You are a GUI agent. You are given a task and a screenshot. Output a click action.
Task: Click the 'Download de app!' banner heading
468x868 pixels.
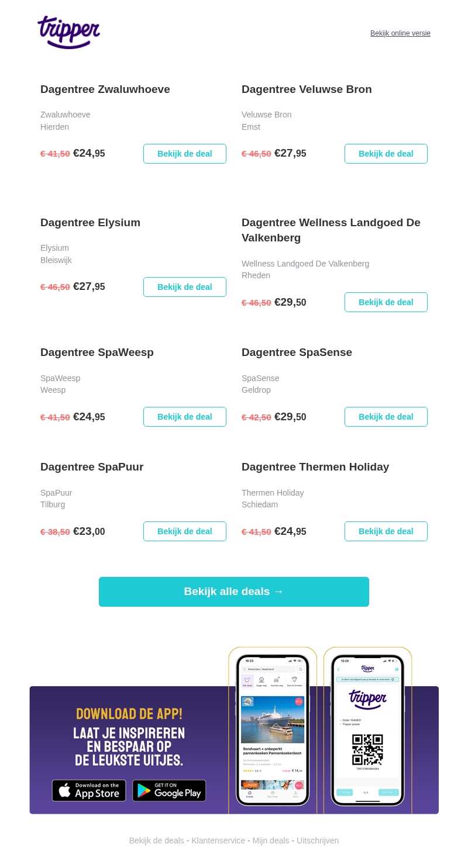coord(129,714)
